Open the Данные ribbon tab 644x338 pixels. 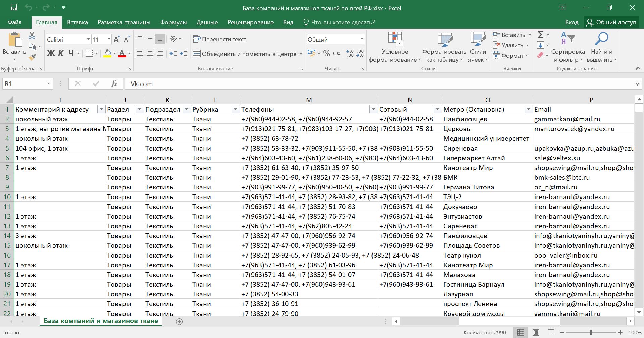click(x=207, y=22)
